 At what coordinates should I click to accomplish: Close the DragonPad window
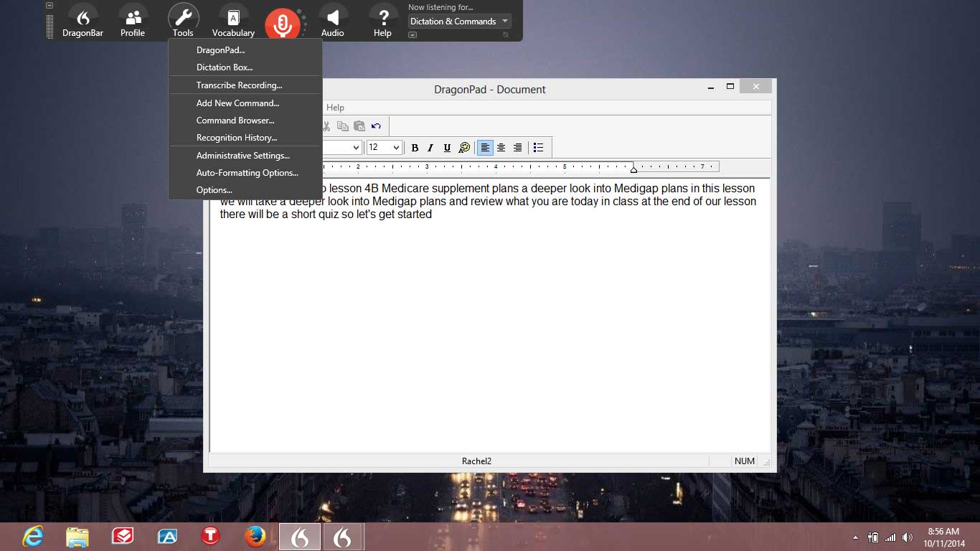pos(755,87)
